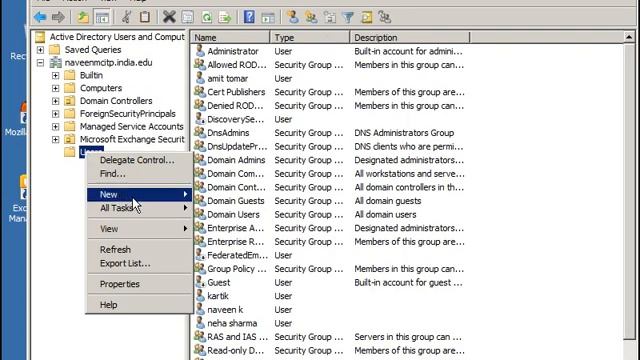
Task: Select Active Directory Users and Computers root
Action: coord(117,37)
